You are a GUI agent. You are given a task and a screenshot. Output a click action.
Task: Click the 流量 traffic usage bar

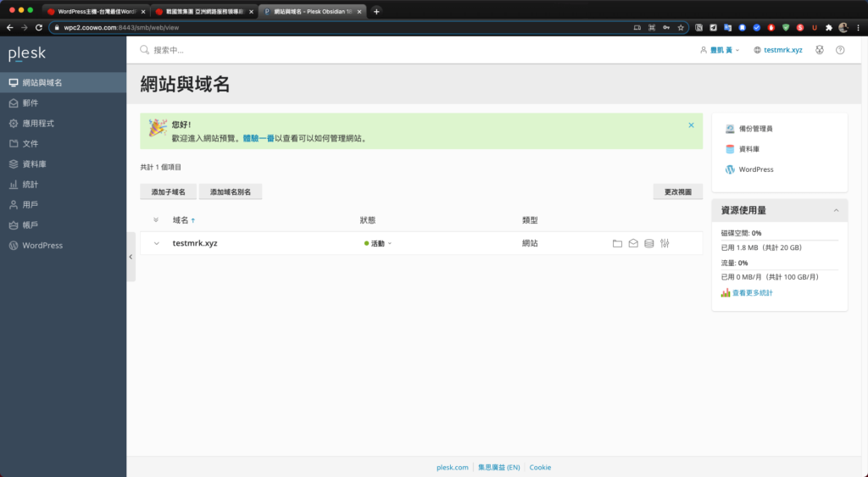780,269
